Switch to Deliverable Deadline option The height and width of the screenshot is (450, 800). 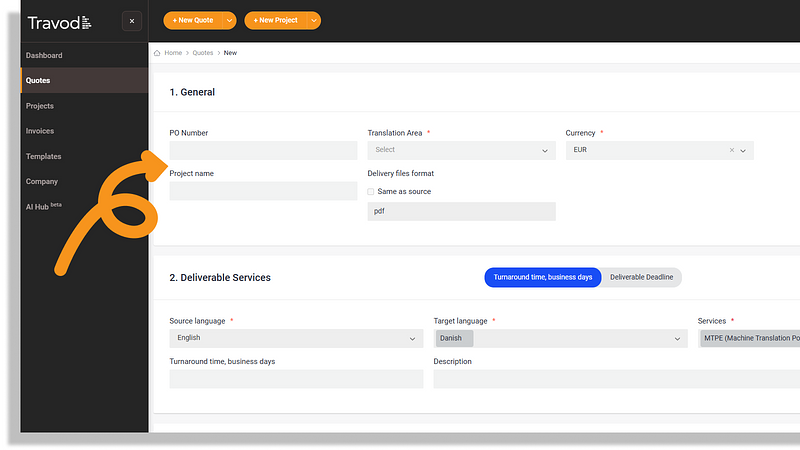(x=641, y=277)
